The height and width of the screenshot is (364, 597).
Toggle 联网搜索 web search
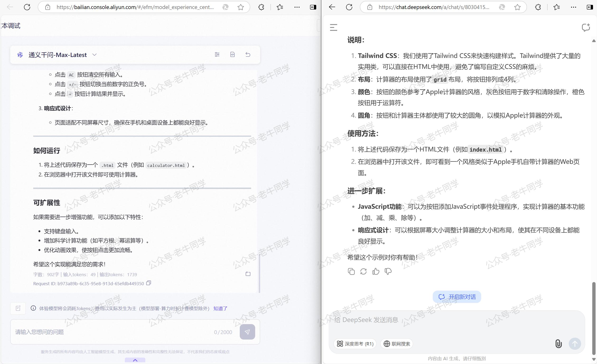[397, 344]
